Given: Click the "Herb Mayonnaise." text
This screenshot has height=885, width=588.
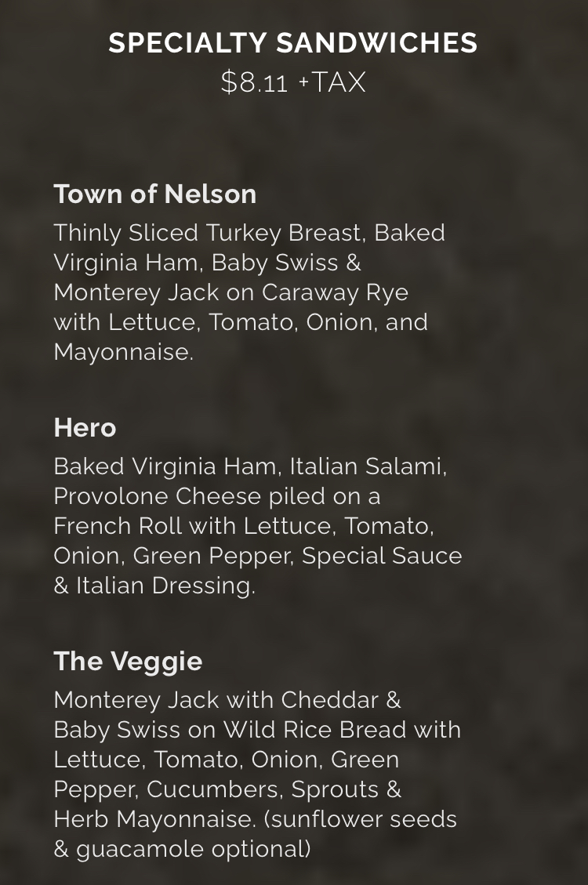Looking at the screenshot, I should coord(154,818).
